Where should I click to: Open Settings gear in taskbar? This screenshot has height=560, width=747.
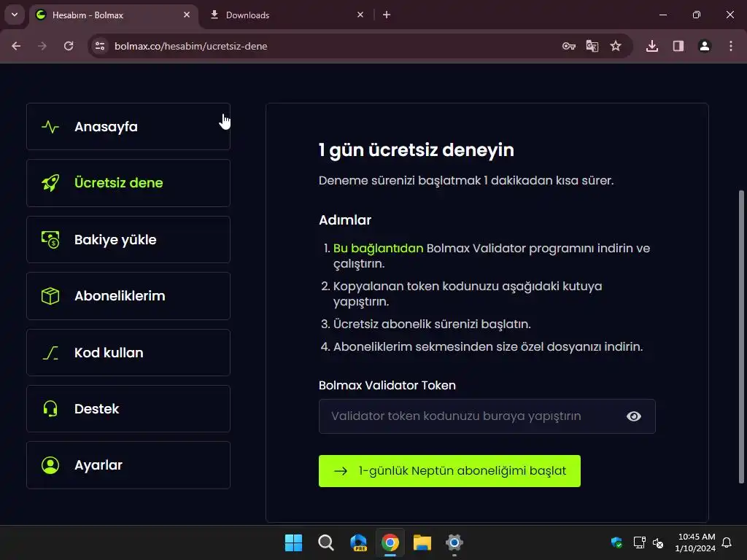pyautogui.click(x=454, y=542)
